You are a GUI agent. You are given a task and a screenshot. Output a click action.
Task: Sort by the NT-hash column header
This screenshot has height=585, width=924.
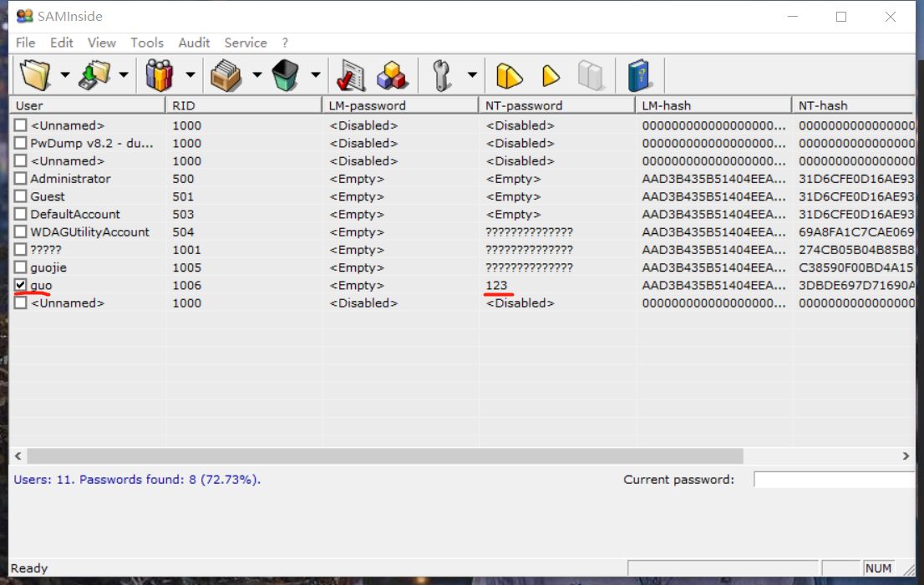point(854,105)
